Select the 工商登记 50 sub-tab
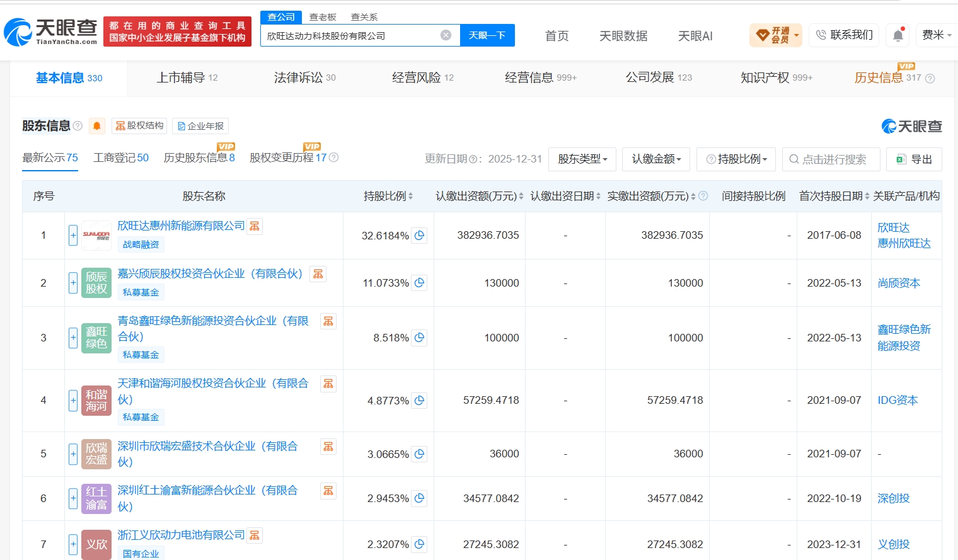958x560 pixels. coord(121,157)
